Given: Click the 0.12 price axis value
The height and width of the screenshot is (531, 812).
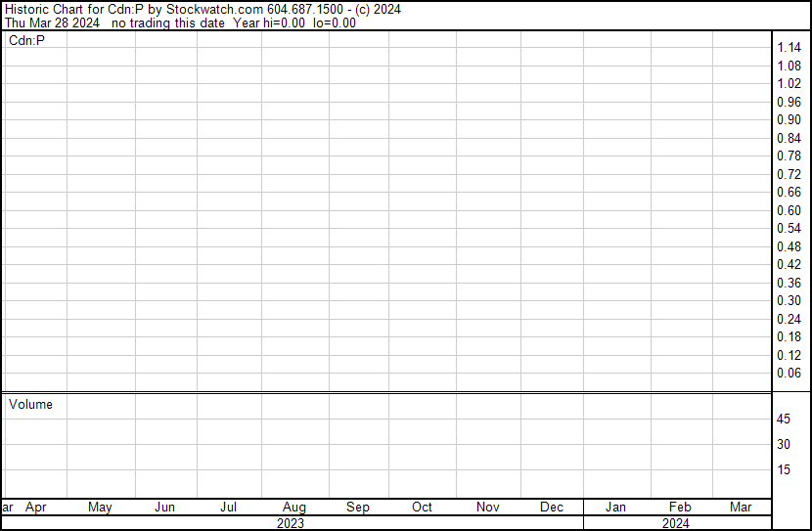Looking at the screenshot, I should pyautogui.click(x=789, y=356).
